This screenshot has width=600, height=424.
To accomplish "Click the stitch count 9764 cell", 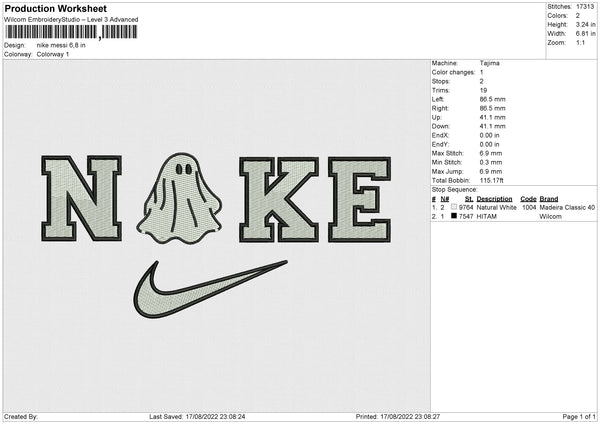I will click(466, 207).
